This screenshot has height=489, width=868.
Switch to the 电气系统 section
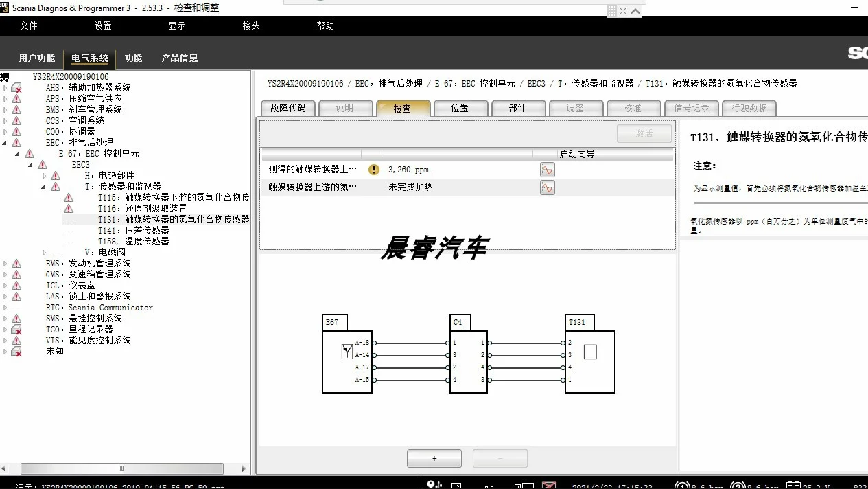pos(90,58)
